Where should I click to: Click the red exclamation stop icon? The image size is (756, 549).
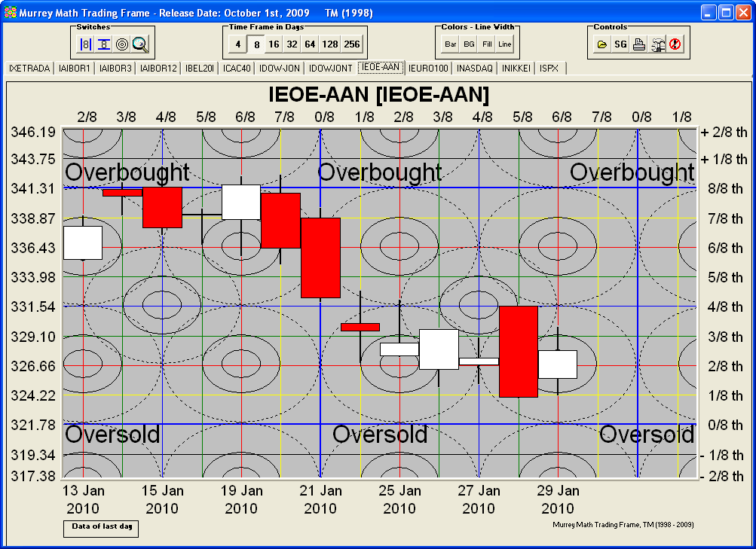pos(675,44)
